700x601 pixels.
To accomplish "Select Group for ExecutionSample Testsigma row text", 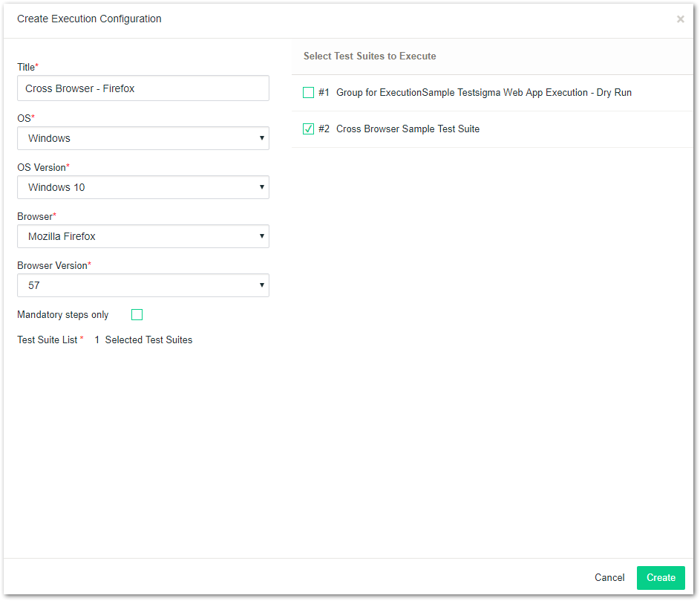I will tap(483, 93).
